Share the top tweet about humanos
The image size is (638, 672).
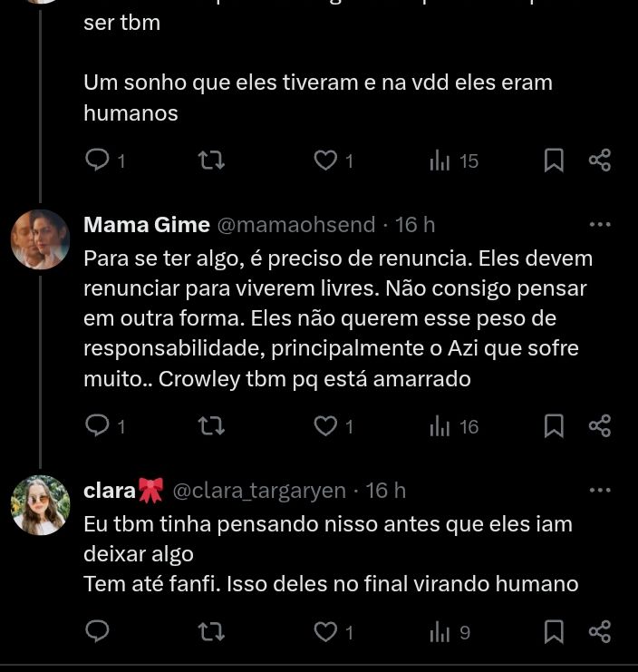[x=600, y=161]
